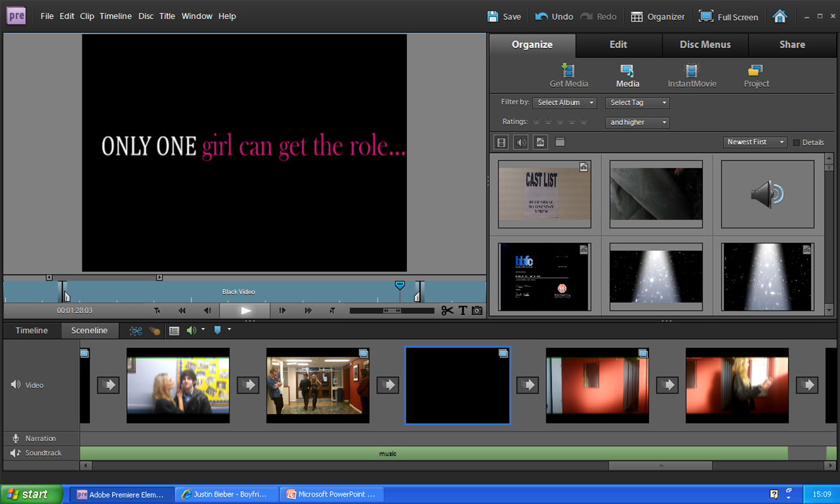Click the rewind button
Image resolution: width=840 pixels, height=504 pixels.
point(182,311)
